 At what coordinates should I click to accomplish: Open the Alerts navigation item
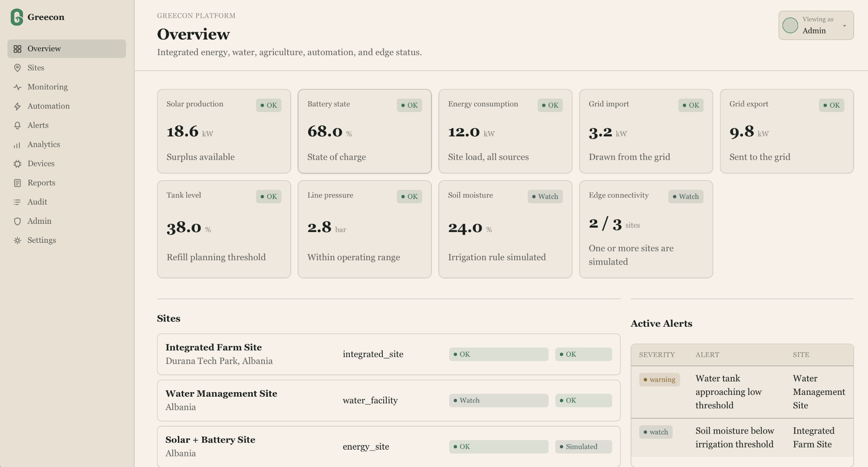tap(67, 125)
